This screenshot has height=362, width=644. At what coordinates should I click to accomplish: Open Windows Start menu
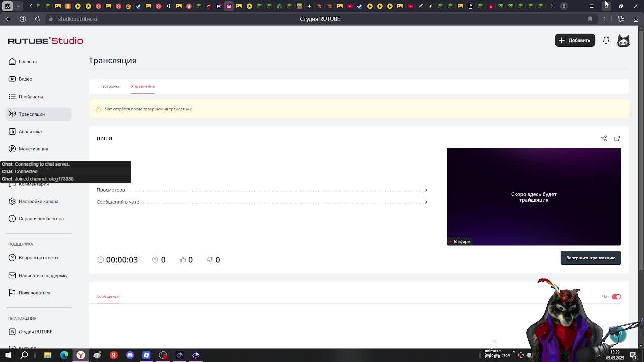[8, 355]
